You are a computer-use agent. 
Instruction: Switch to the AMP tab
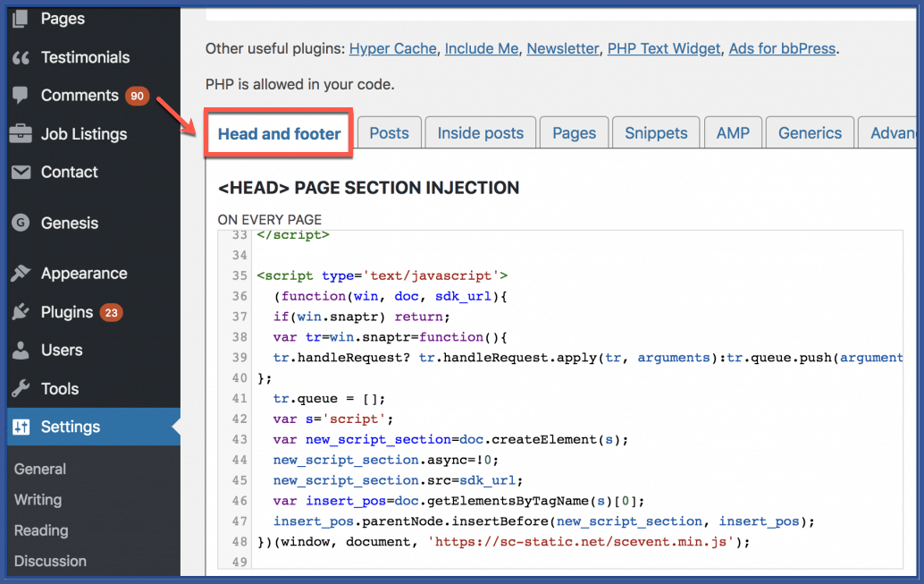coord(733,132)
